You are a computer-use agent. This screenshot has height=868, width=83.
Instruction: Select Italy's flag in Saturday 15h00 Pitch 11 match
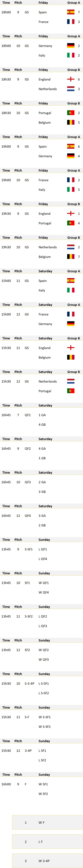[71, 290]
